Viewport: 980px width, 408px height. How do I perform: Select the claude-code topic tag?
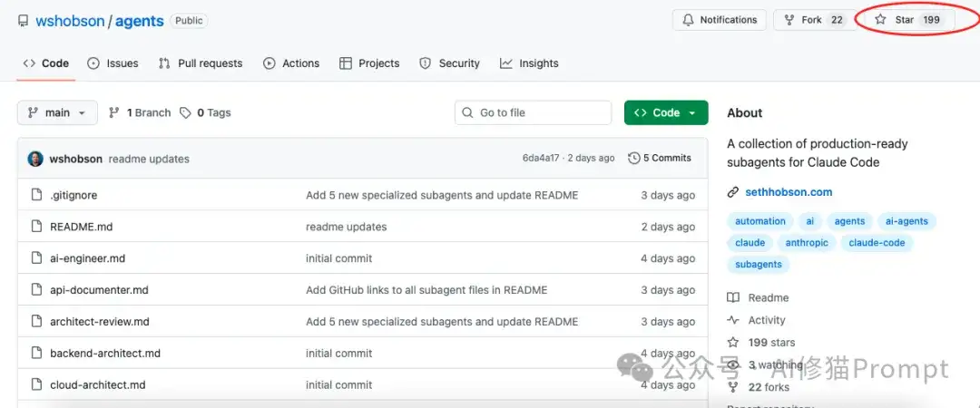[x=877, y=242]
